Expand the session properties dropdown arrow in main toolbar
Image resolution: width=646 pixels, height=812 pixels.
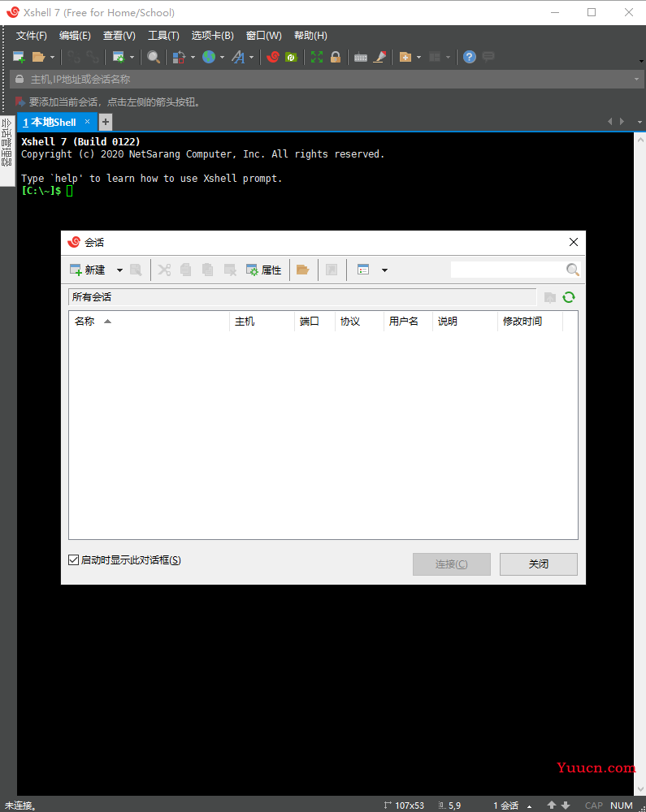pos(132,58)
